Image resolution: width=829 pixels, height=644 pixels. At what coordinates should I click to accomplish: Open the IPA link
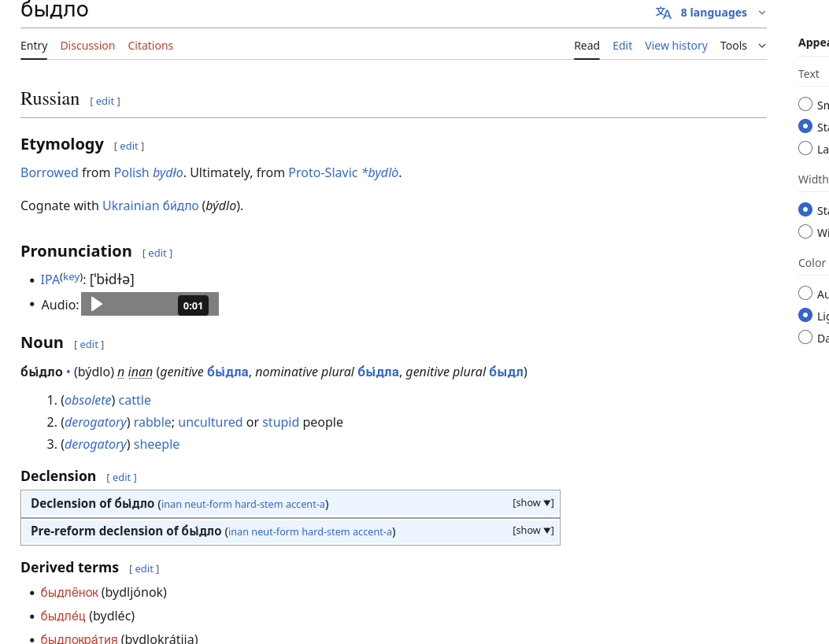[50, 279]
